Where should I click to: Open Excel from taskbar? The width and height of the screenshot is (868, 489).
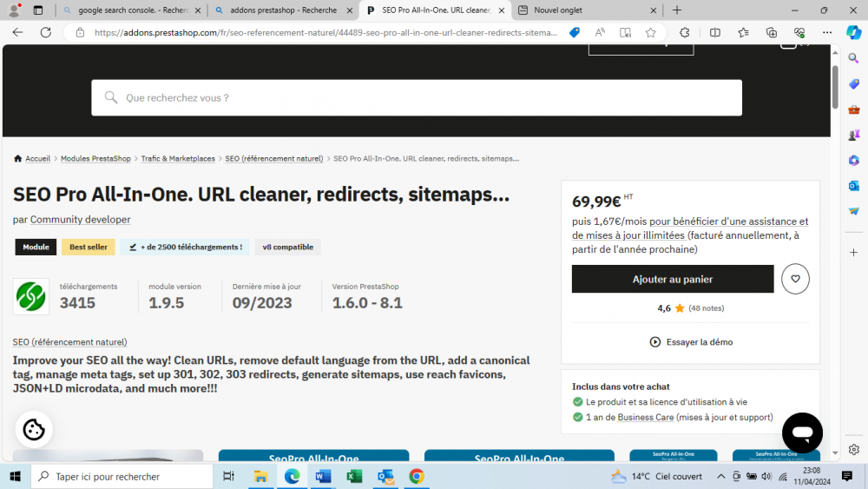[x=354, y=476]
